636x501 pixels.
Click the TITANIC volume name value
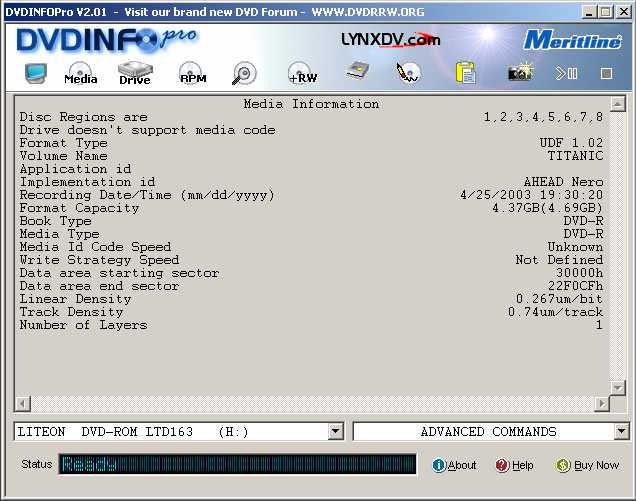(x=575, y=156)
